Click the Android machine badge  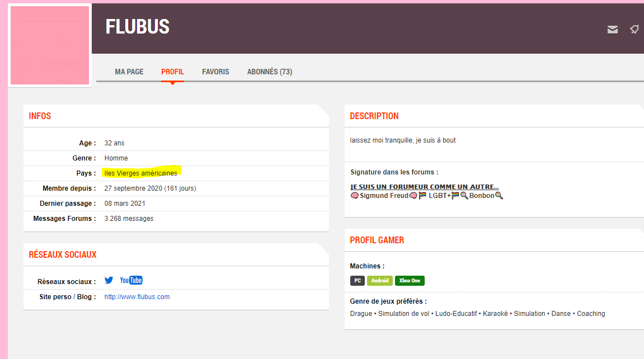point(380,281)
